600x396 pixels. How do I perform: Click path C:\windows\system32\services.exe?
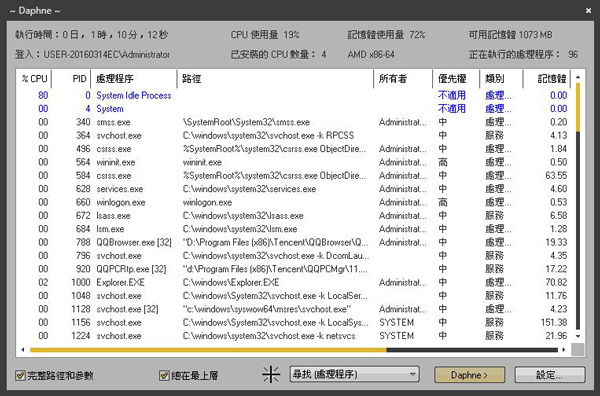coord(249,189)
